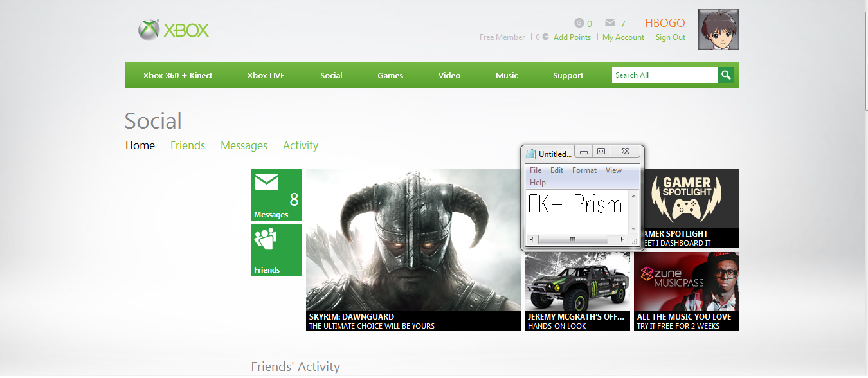Open the Video nav menu
Screen dimensions: 868x378
click(449, 75)
